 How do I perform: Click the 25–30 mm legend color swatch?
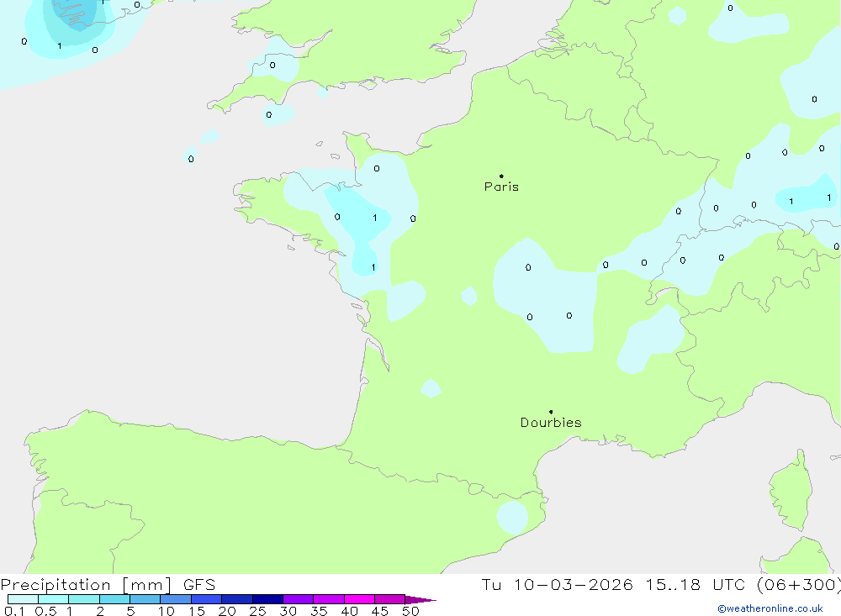[x=267, y=599]
